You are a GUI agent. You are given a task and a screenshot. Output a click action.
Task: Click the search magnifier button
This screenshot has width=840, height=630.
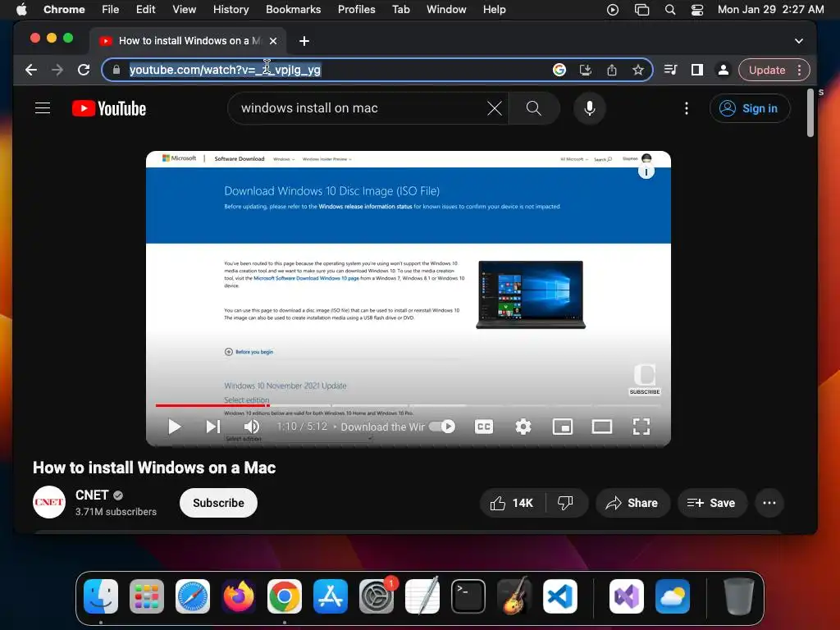pyautogui.click(x=533, y=108)
